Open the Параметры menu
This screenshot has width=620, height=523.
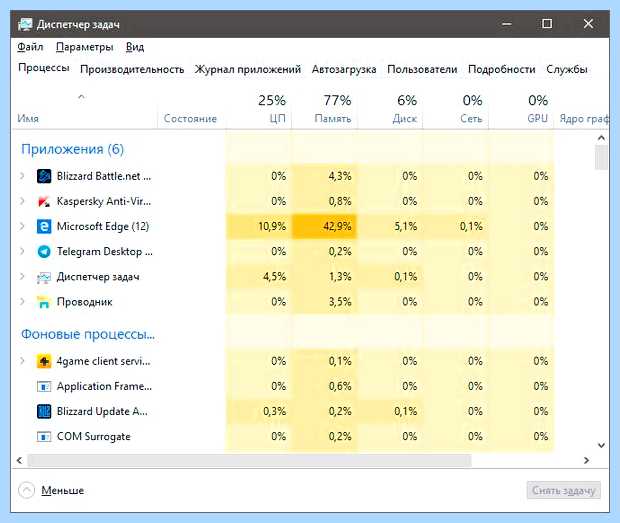pos(85,47)
